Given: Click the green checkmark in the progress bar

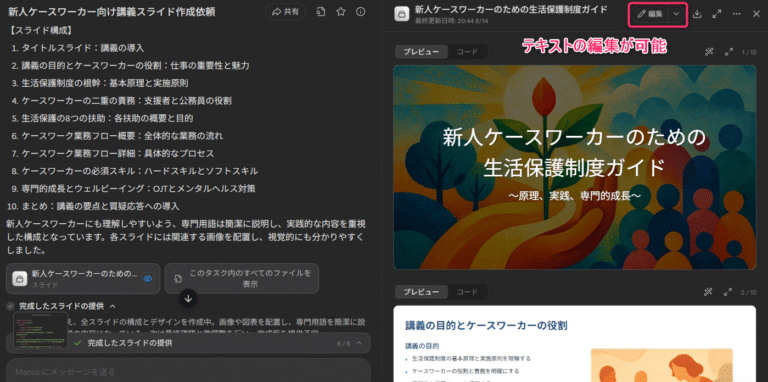Looking at the screenshot, I should (x=77, y=343).
